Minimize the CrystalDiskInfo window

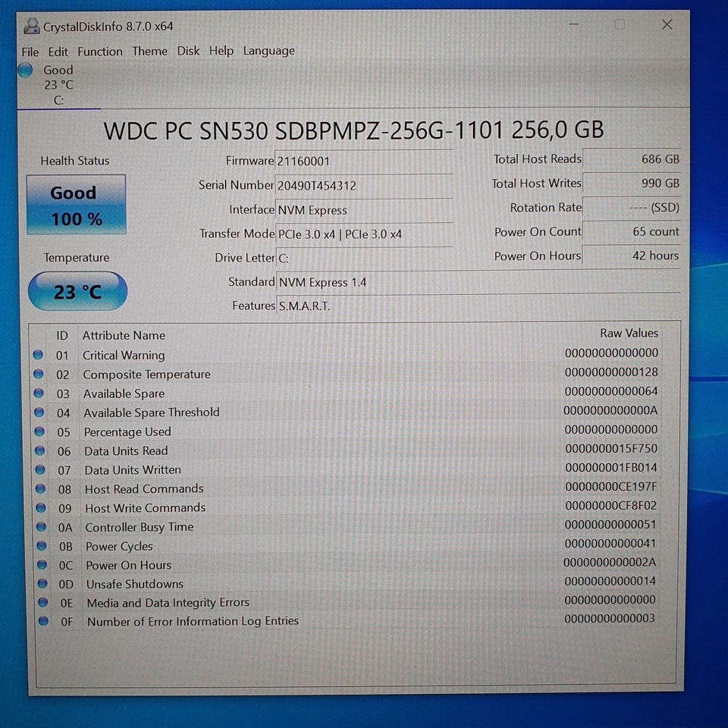(574, 24)
